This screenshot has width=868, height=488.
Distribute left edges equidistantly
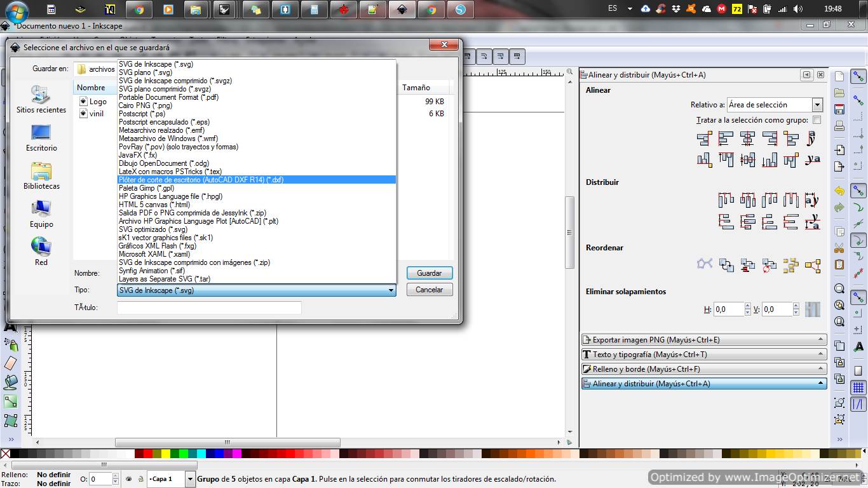726,200
